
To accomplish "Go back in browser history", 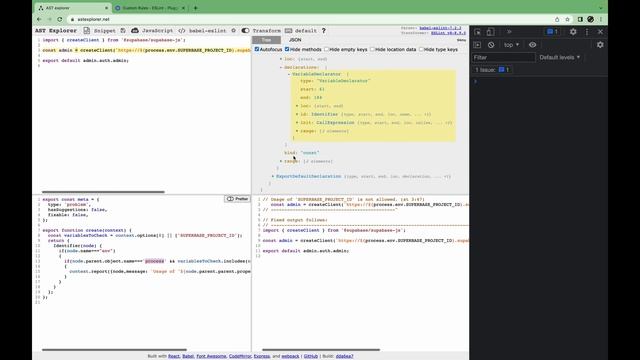I will pos(39,19).
